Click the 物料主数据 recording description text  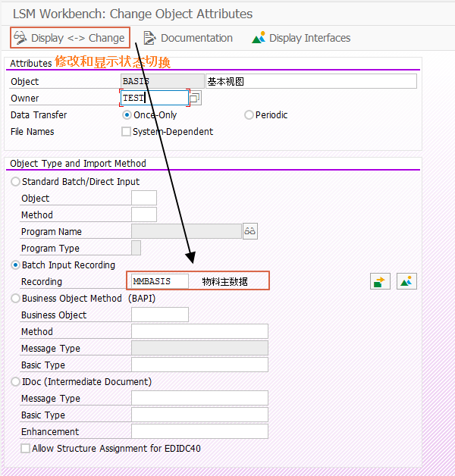click(224, 282)
